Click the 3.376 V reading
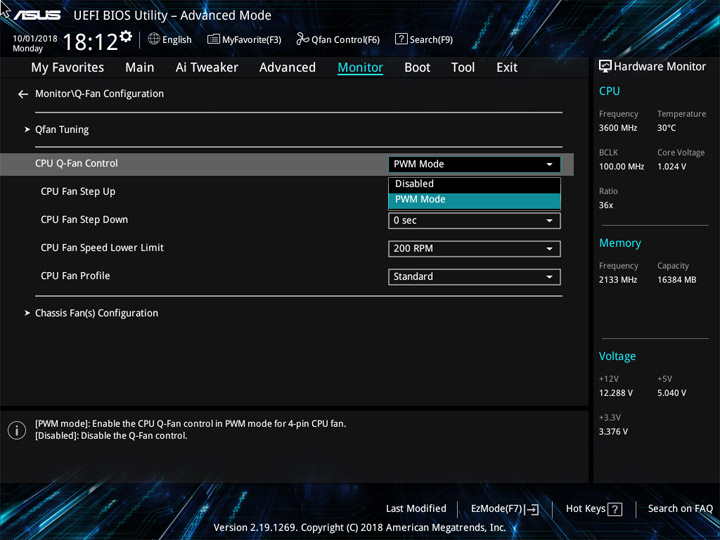 pyautogui.click(x=613, y=432)
